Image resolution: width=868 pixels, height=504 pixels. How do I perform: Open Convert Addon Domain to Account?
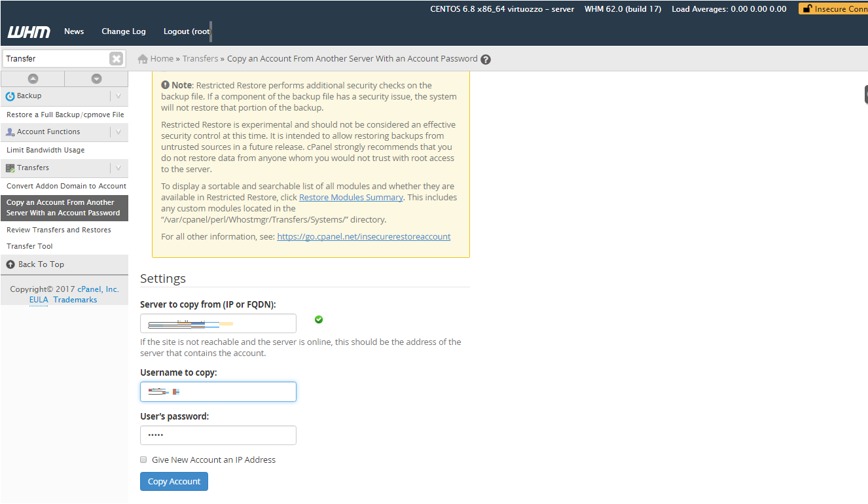tap(67, 186)
